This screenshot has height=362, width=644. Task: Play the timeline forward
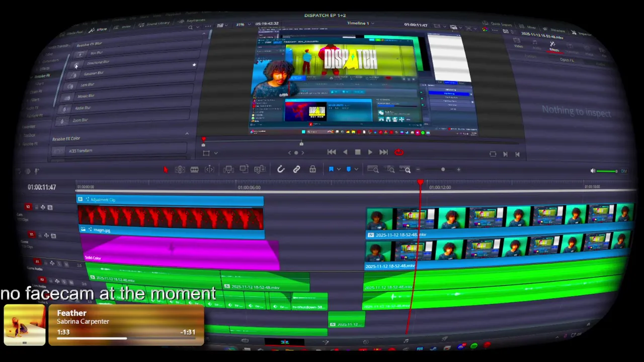[370, 152]
